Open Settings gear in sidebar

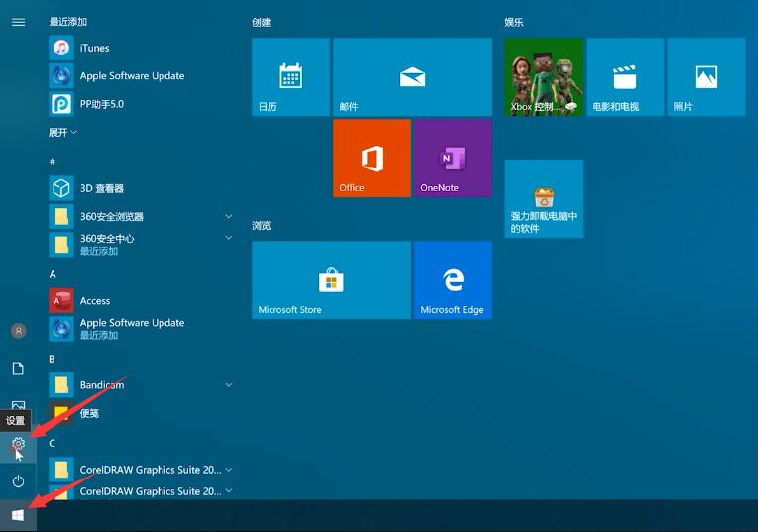pos(18,443)
